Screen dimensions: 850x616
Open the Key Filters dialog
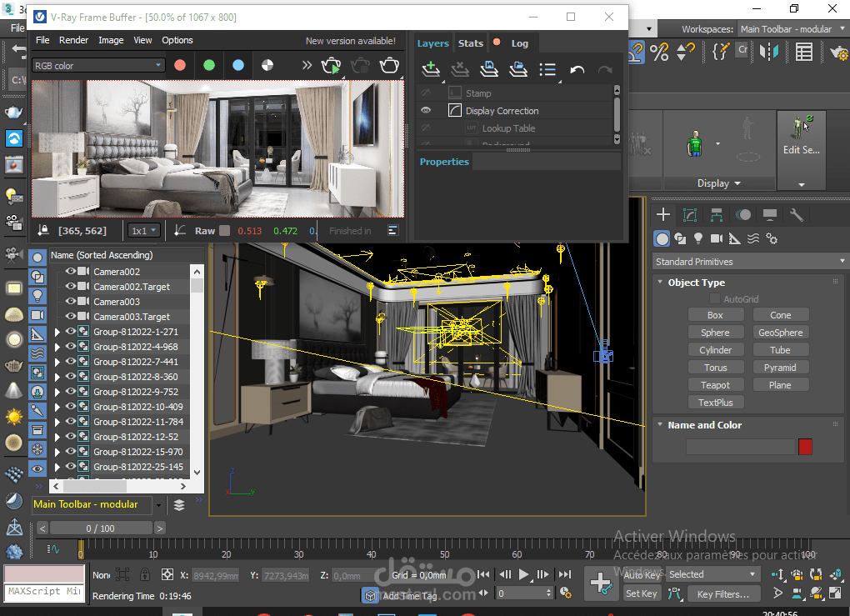[x=723, y=594]
